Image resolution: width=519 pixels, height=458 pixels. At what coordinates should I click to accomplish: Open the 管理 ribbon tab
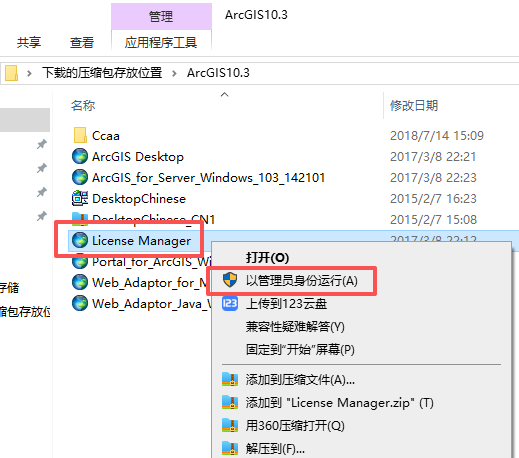(161, 16)
